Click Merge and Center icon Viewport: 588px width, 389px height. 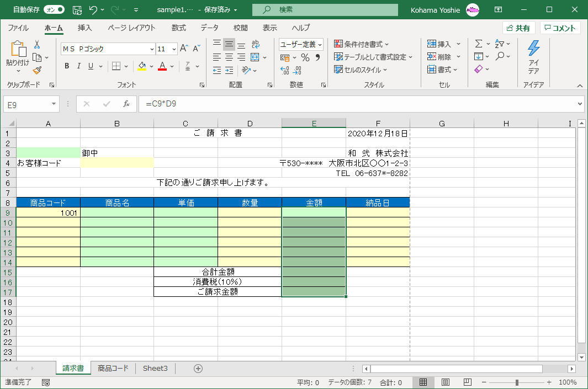point(255,57)
